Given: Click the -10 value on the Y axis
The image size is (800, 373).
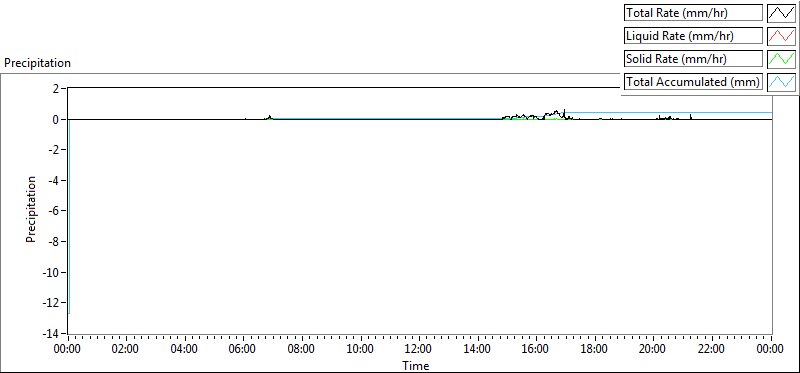Looking at the screenshot, I should 51,273.
